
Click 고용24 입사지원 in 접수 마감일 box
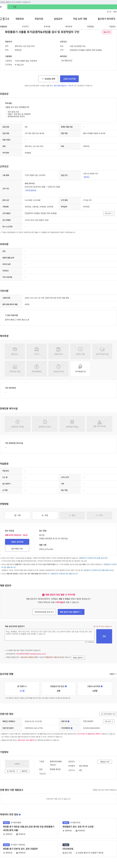pos(17,542)
